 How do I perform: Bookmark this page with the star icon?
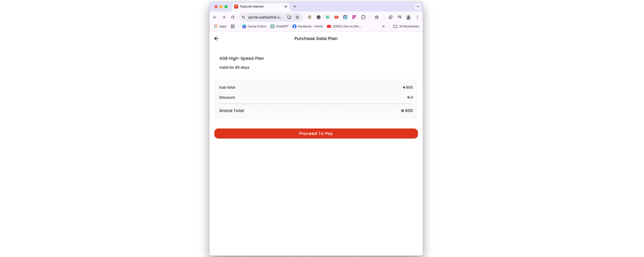click(297, 17)
